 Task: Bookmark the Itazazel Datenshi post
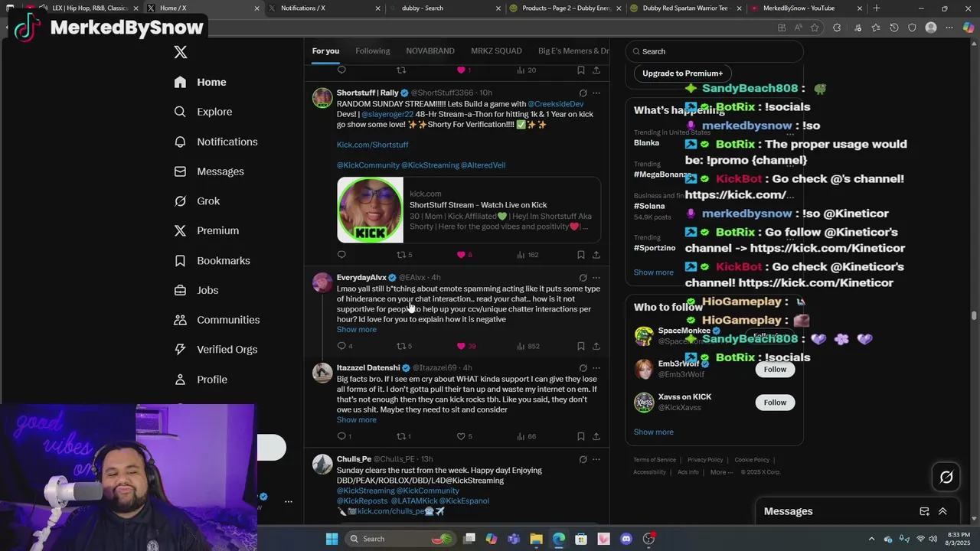coord(581,436)
